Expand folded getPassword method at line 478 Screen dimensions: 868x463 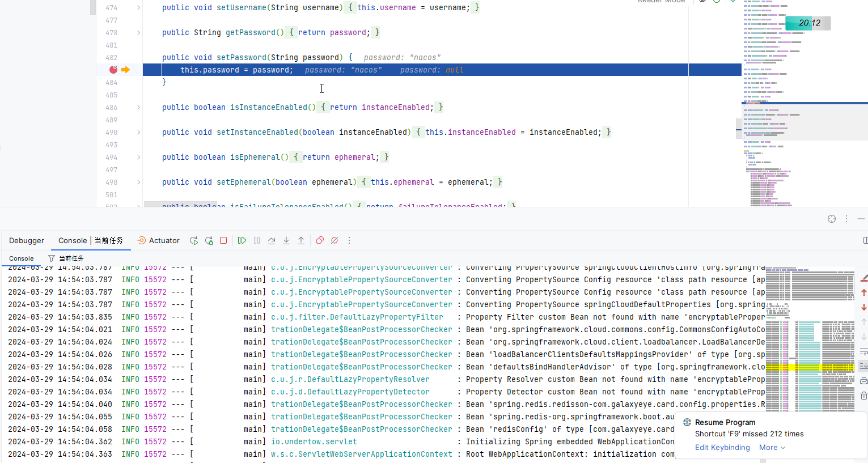pos(138,32)
